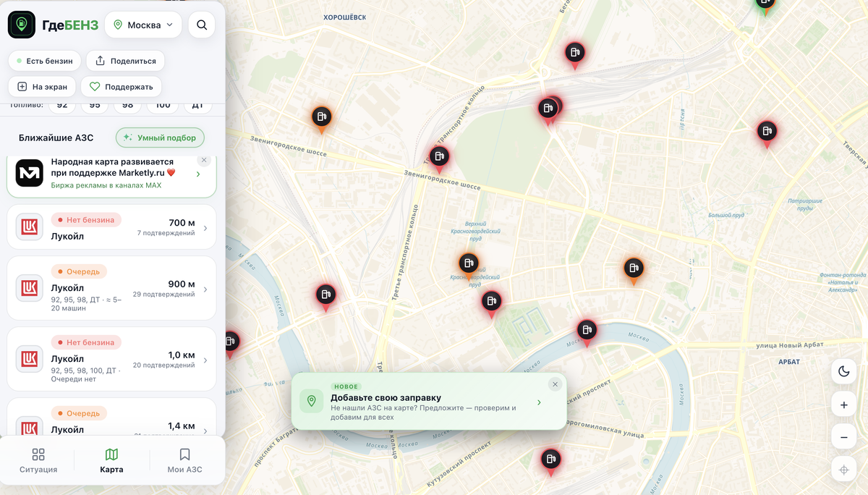
Task: Click the orange station marker on Звенигородское шоссе
Action: tap(322, 118)
